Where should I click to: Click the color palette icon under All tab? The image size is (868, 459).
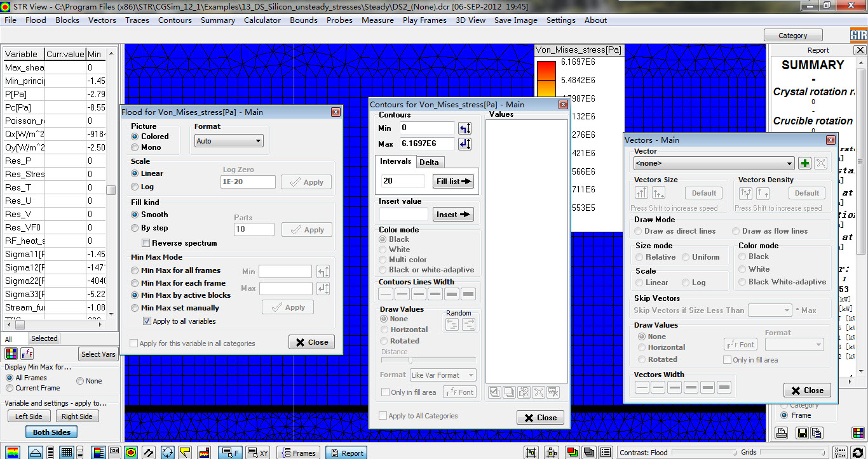(x=11, y=354)
